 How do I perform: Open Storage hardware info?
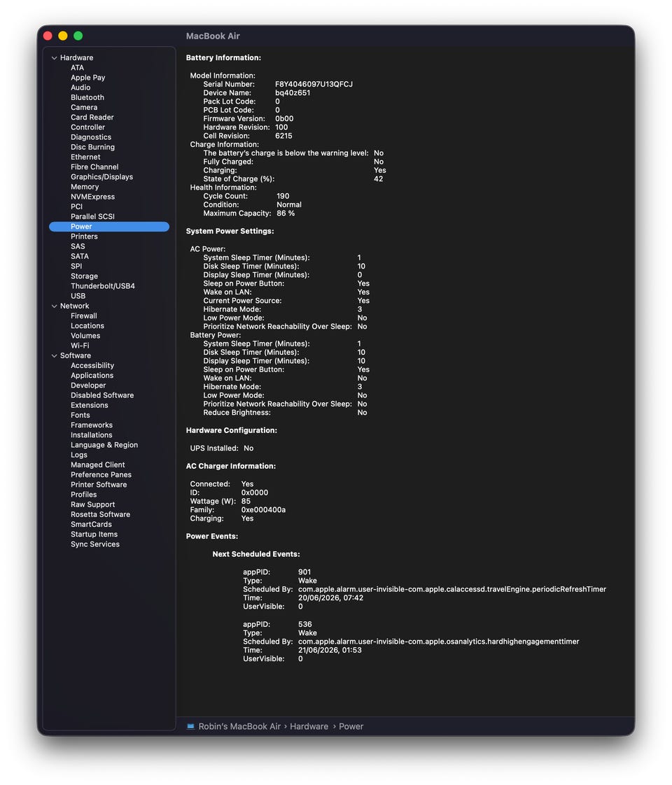pos(84,276)
